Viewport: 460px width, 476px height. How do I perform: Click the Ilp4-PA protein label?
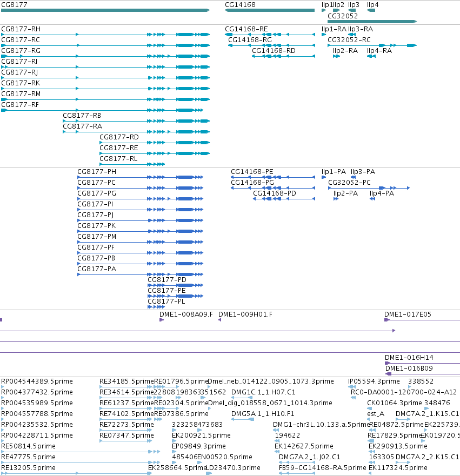[x=382, y=193]
